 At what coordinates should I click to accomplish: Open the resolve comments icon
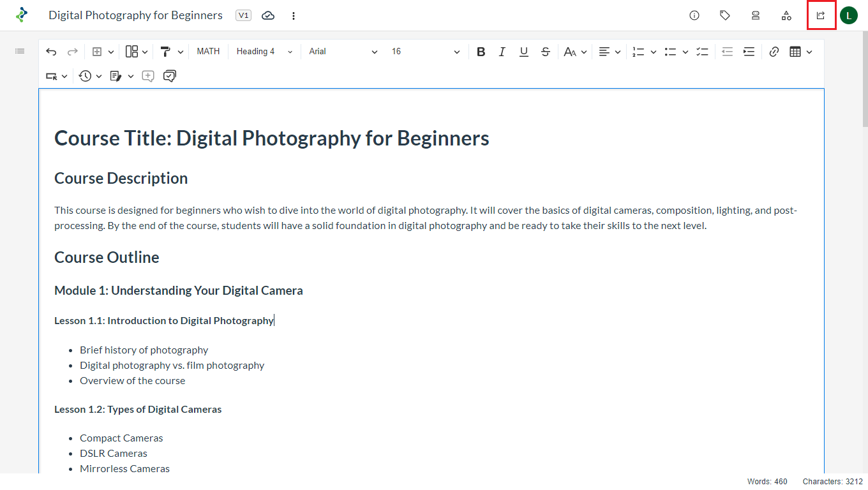click(x=170, y=76)
